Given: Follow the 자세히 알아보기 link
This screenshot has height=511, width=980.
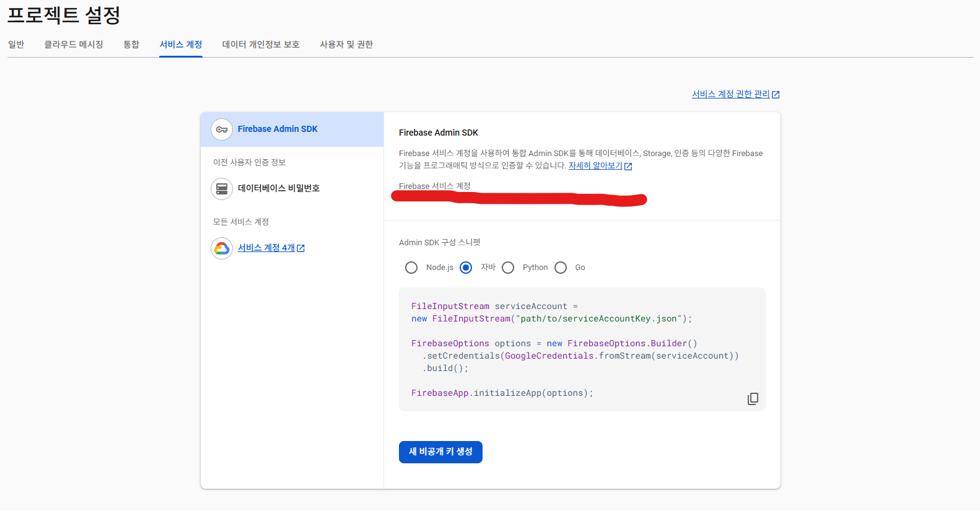Looking at the screenshot, I should [x=595, y=165].
